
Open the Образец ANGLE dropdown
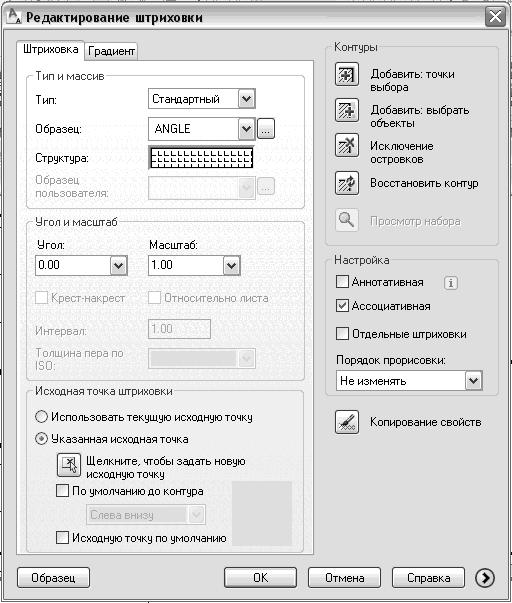246,129
